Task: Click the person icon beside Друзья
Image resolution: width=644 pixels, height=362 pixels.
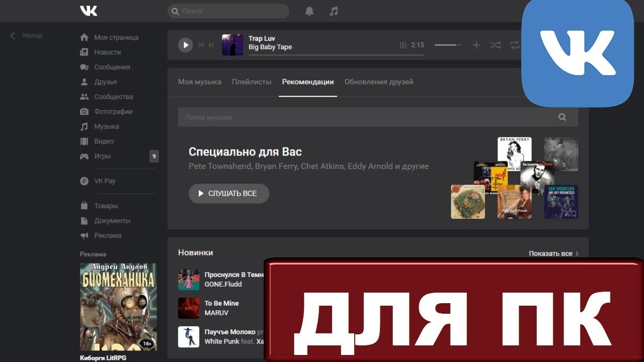Action: (x=85, y=82)
